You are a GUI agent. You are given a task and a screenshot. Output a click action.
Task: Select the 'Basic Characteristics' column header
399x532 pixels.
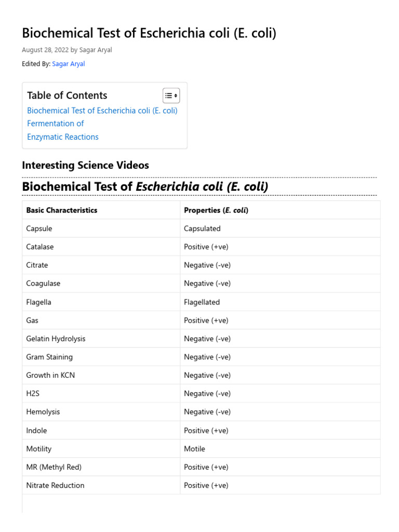point(62,210)
